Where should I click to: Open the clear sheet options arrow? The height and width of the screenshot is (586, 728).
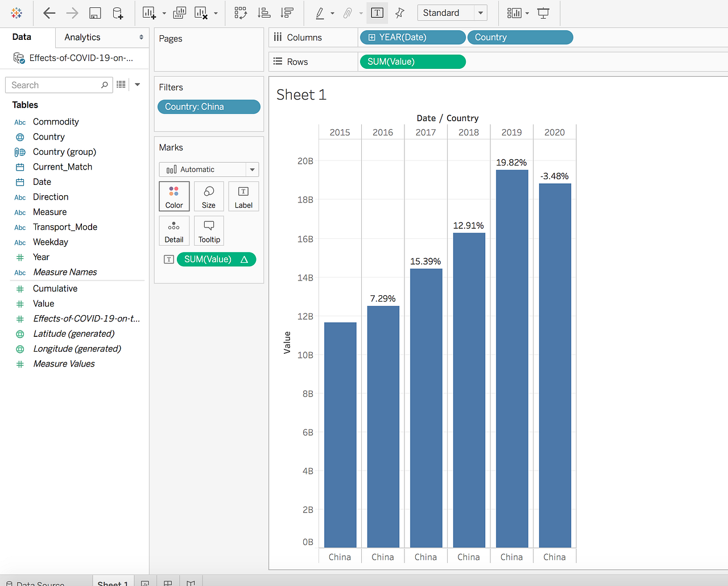coord(216,13)
